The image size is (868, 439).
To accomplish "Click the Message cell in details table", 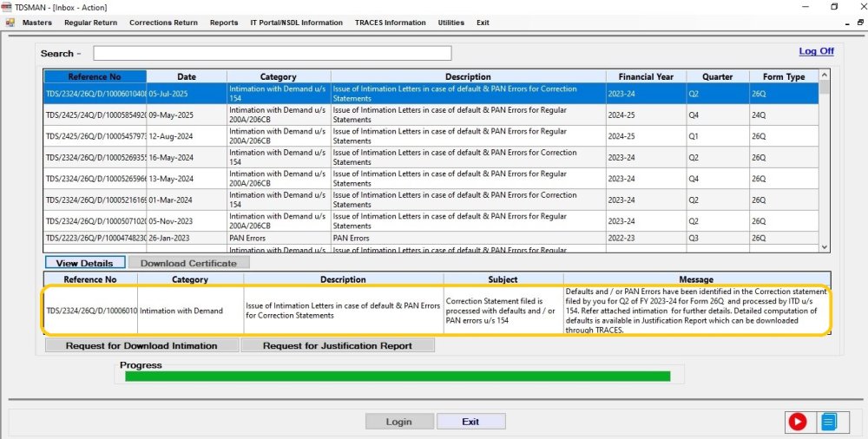I will tap(696, 311).
